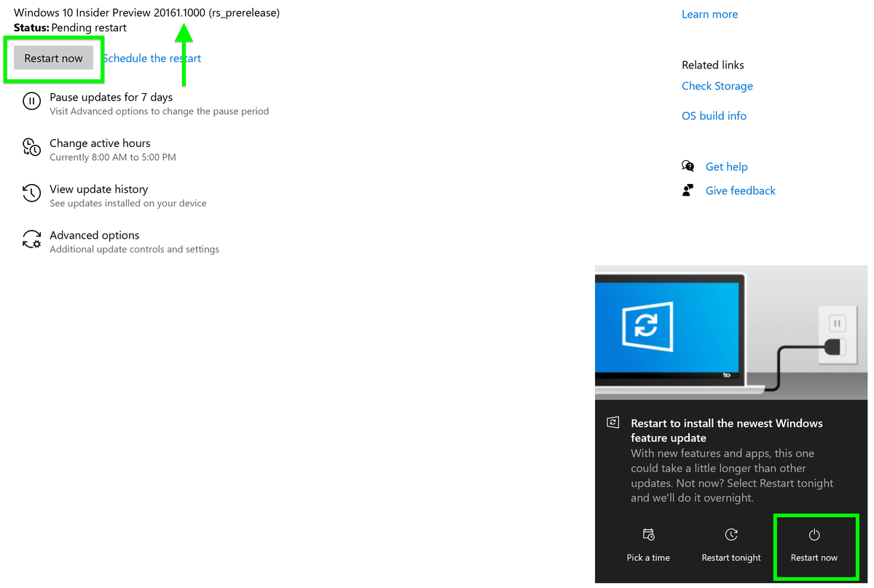Open OS build info
This screenshot has width=874, height=588.
tap(714, 115)
